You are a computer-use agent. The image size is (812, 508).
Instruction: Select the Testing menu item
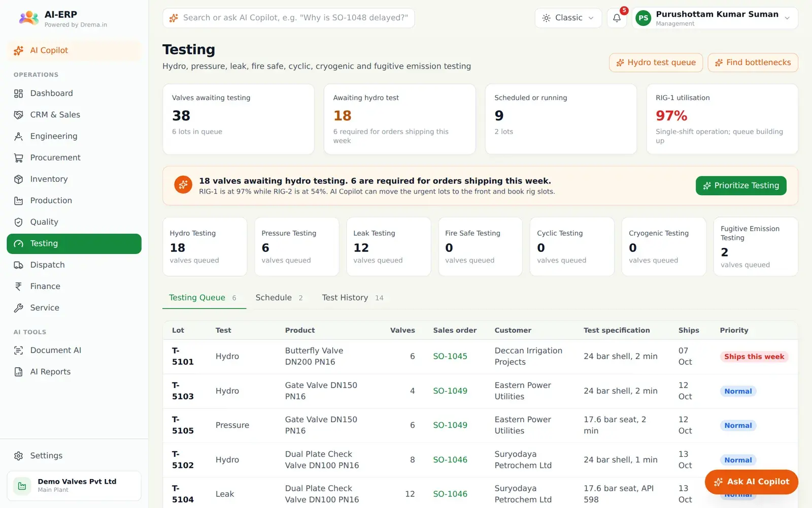[x=74, y=244]
